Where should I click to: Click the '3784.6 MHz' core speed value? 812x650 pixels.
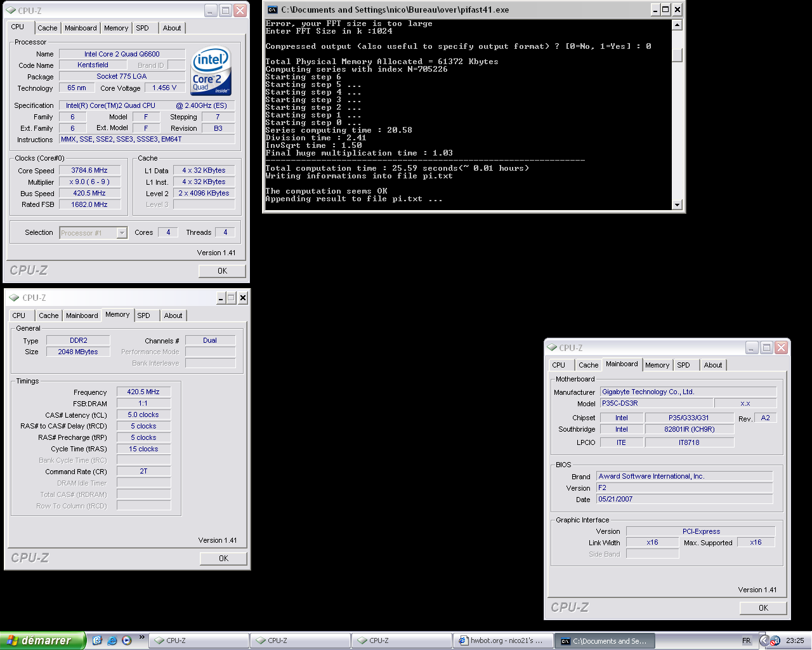pyautogui.click(x=89, y=170)
